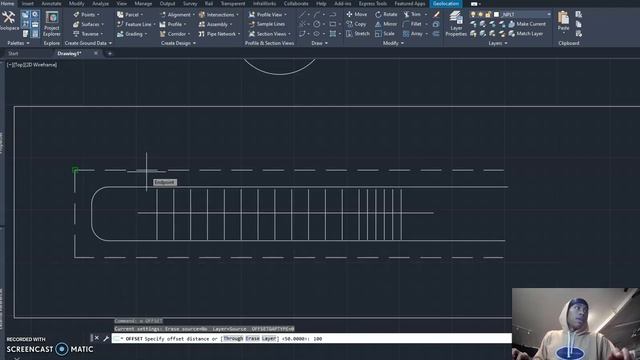Open the Start file tab
Viewport: 640px width, 360px height.
13,53
